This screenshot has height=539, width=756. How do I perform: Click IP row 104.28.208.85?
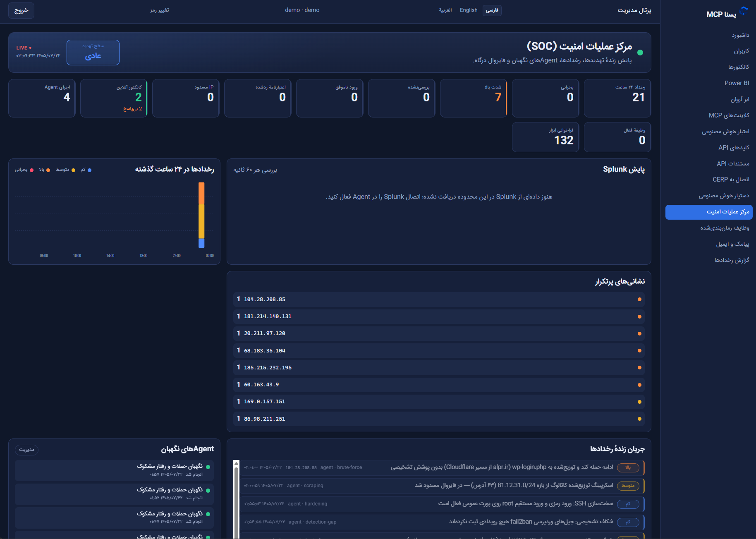point(439,299)
